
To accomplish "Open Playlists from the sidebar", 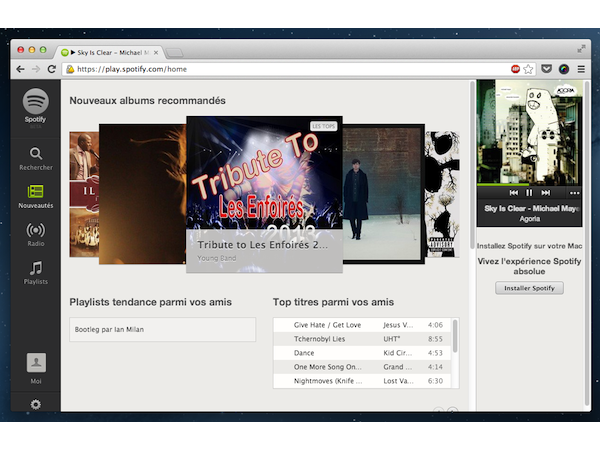I will point(36,272).
